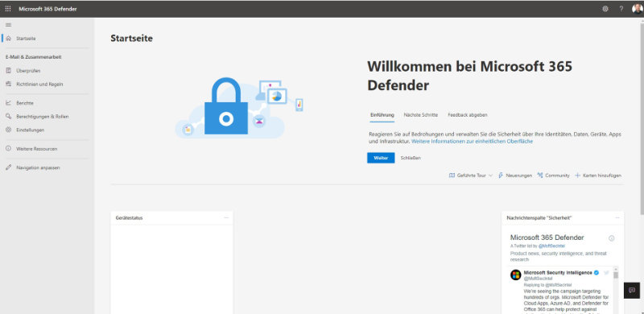Viewport: 644px width, 314px height.
Task: Click the Überprüfen sidebar icon
Action: (9, 71)
